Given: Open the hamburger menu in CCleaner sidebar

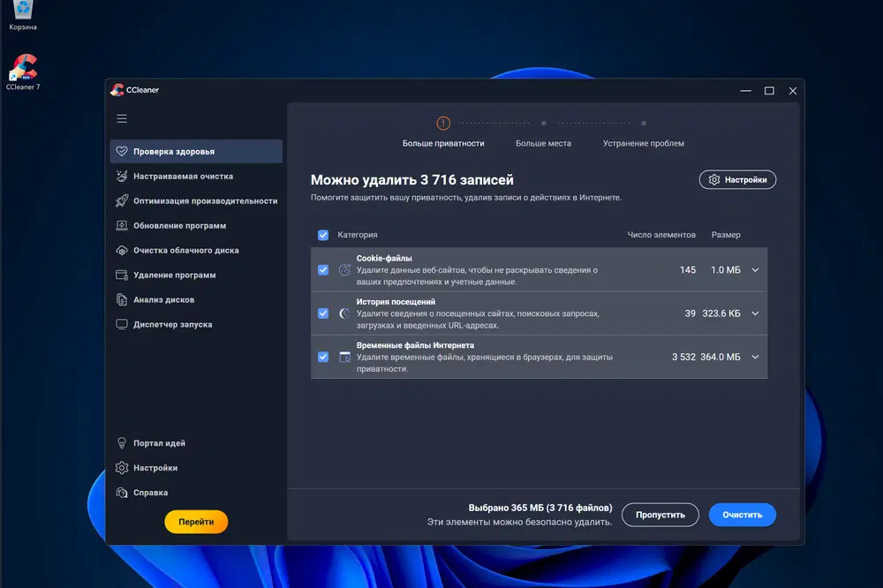Looking at the screenshot, I should coord(122,119).
